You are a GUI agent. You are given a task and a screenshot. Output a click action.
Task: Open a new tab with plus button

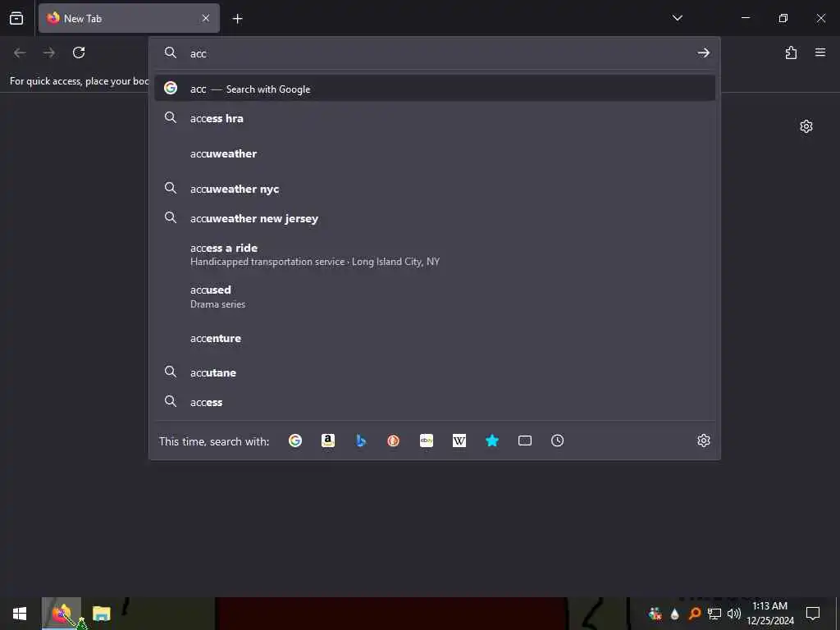(x=237, y=19)
